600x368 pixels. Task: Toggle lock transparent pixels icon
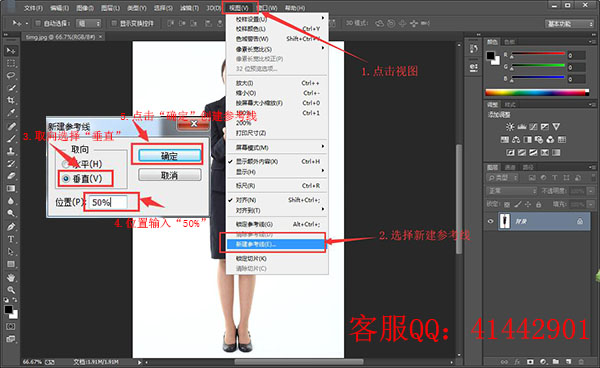(507, 205)
